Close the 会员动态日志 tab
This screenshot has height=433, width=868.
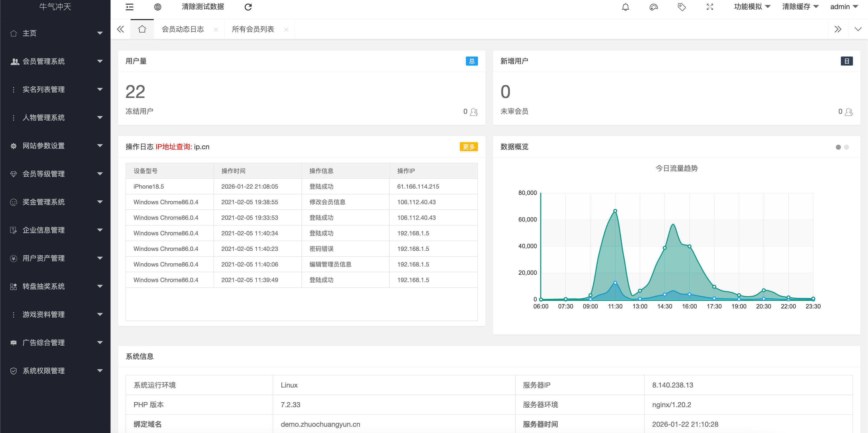216,29
